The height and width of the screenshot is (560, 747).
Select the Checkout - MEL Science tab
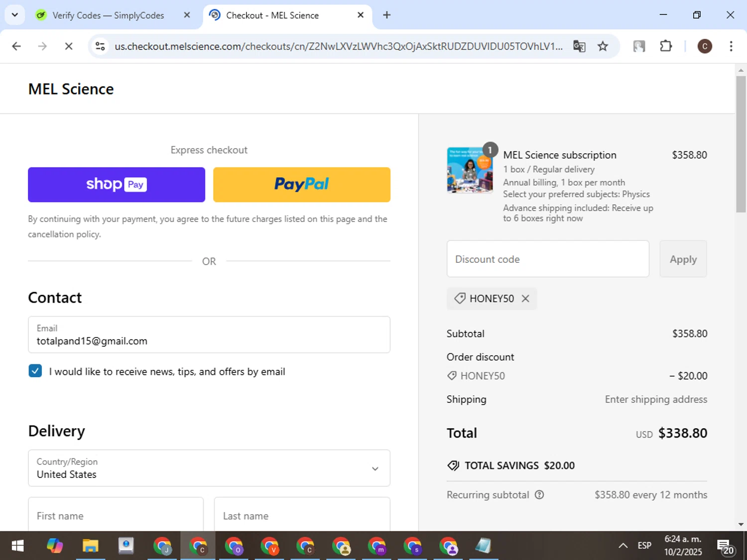pos(287,15)
